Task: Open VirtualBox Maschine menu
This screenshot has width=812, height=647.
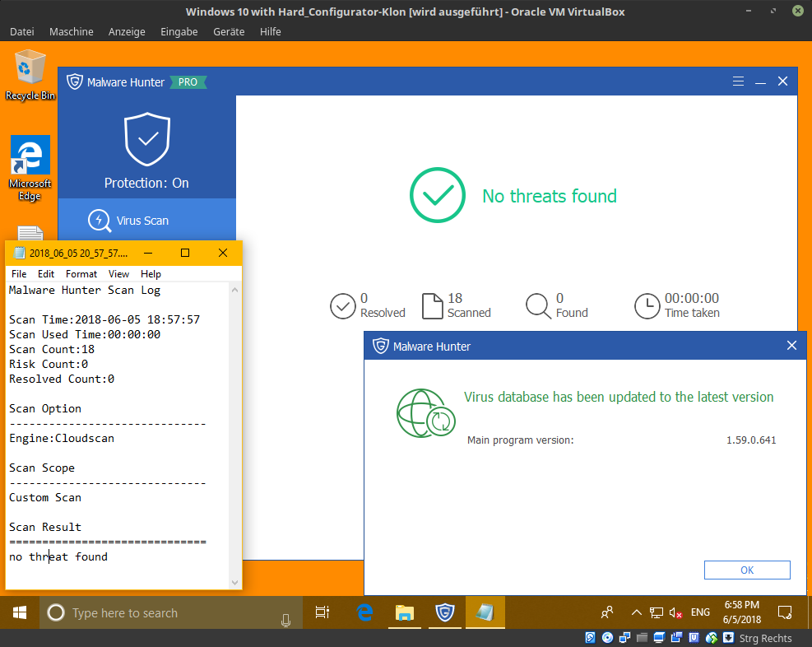Action: (72, 31)
